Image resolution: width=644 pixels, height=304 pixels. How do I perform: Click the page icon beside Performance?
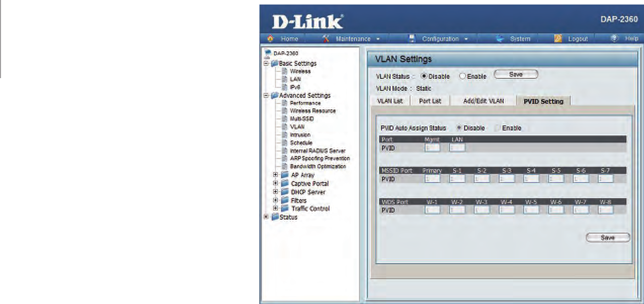pyautogui.click(x=285, y=103)
